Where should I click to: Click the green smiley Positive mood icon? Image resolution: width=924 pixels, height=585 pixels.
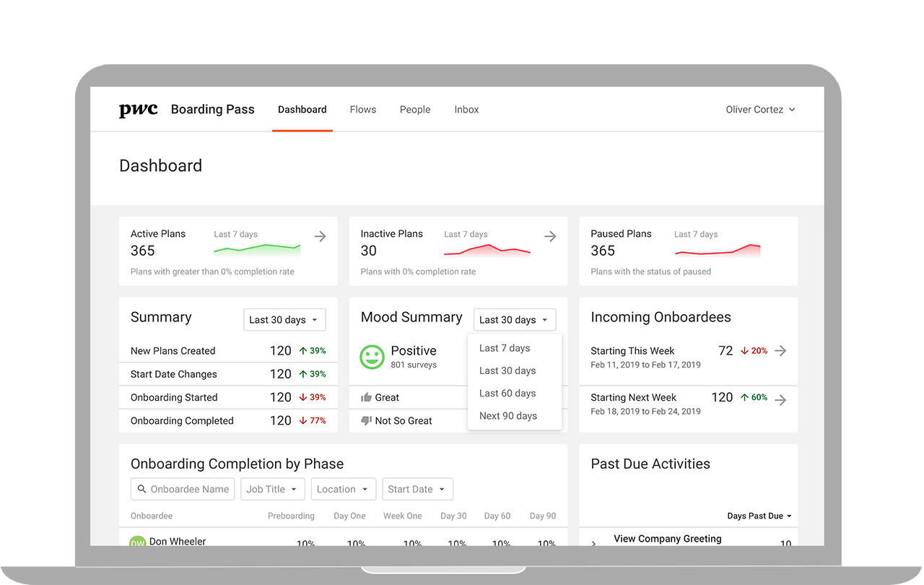[372, 357]
